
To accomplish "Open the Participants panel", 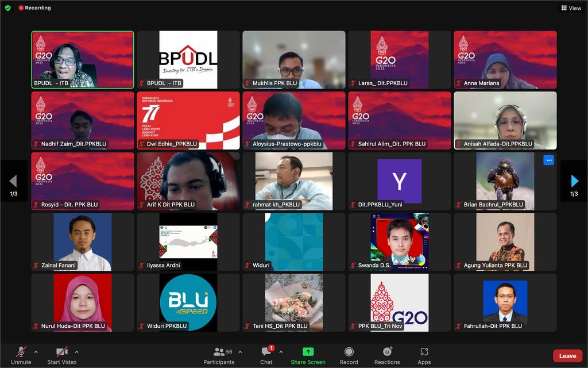I will (219, 355).
